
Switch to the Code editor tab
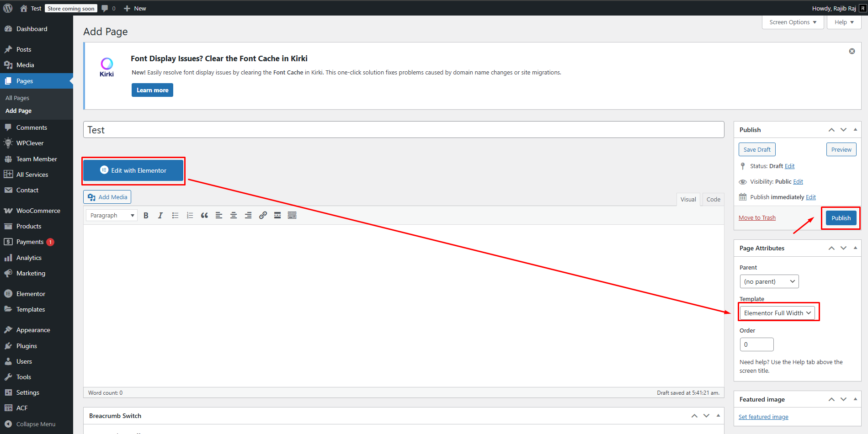tap(713, 199)
